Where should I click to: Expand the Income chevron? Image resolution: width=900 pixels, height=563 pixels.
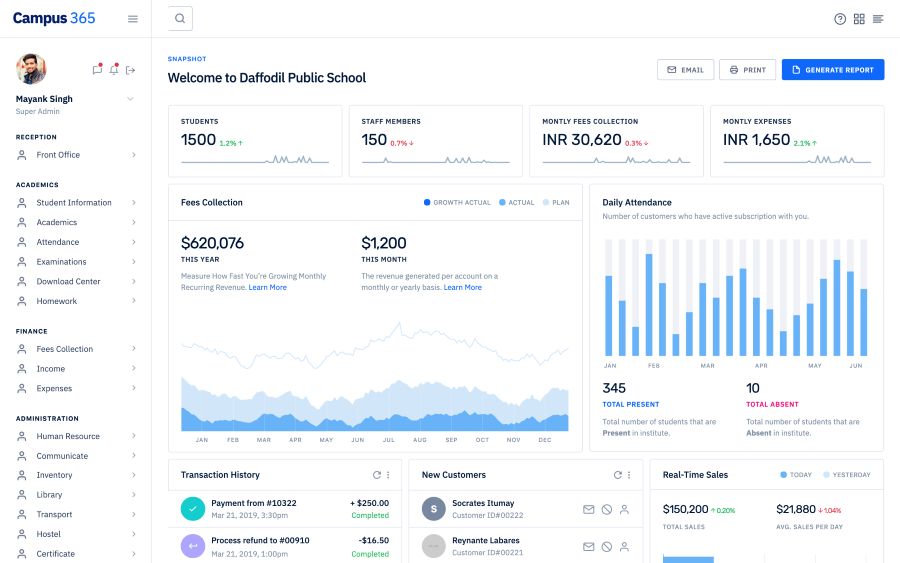(x=134, y=368)
